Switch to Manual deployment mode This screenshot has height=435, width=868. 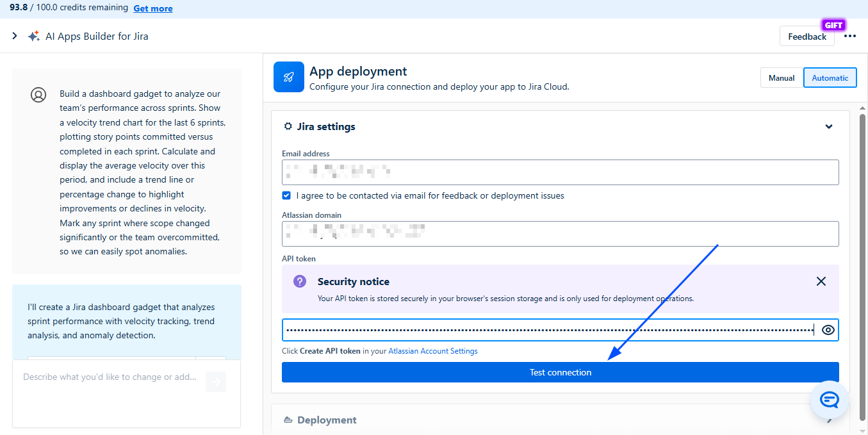782,78
